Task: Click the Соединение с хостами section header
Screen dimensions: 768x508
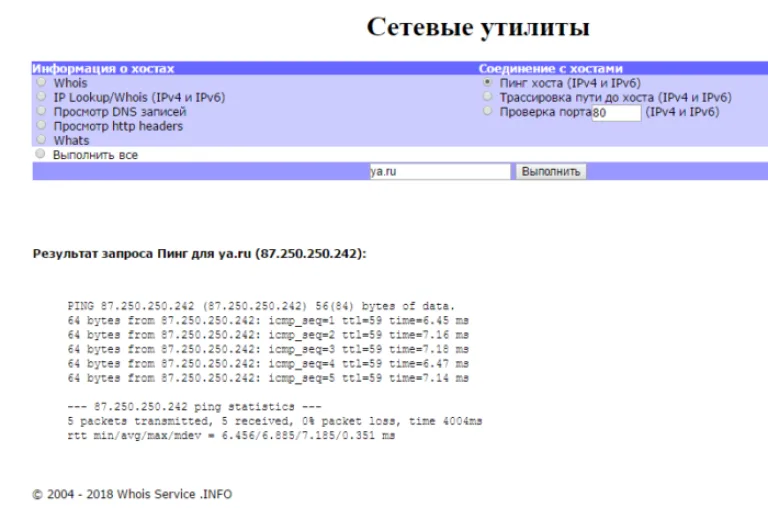Action: pyautogui.click(x=551, y=69)
